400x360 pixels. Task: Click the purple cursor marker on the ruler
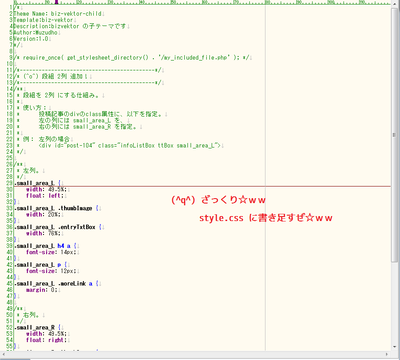pos(56,2)
